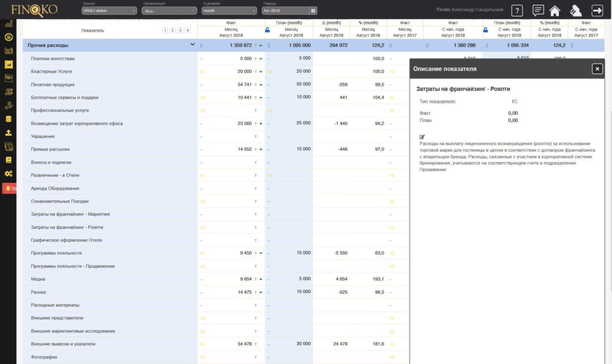Click the 30 000 plan value
612x364 pixels.
pos(304,344)
